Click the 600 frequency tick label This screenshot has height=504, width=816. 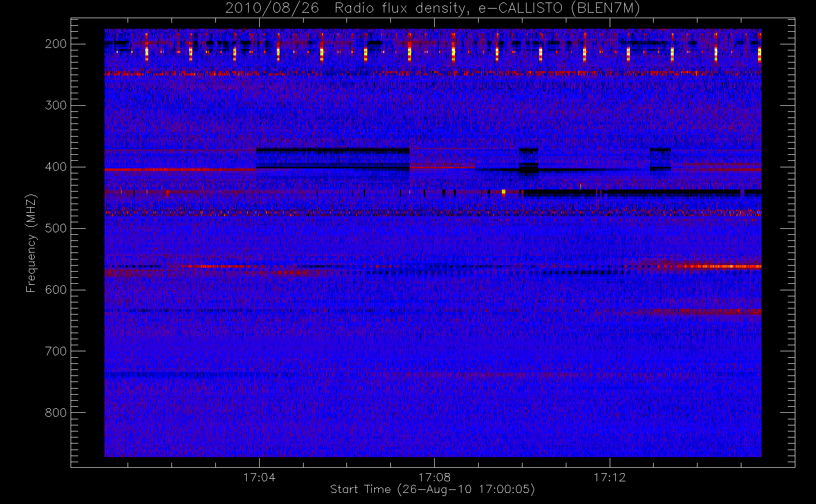pyautogui.click(x=55, y=290)
